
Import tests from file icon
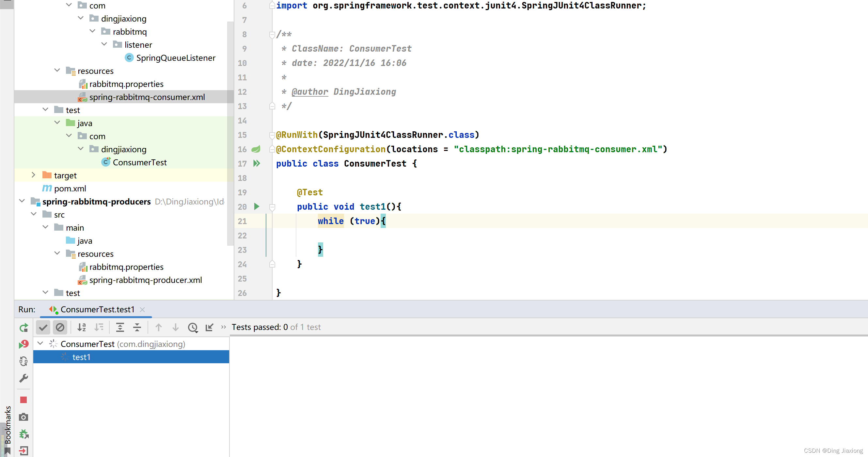tap(209, 327)
